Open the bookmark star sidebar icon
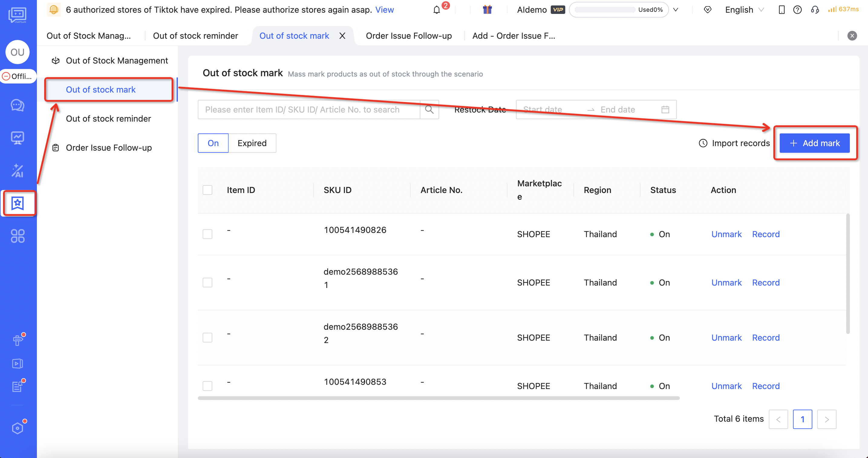 coord(18,203)
